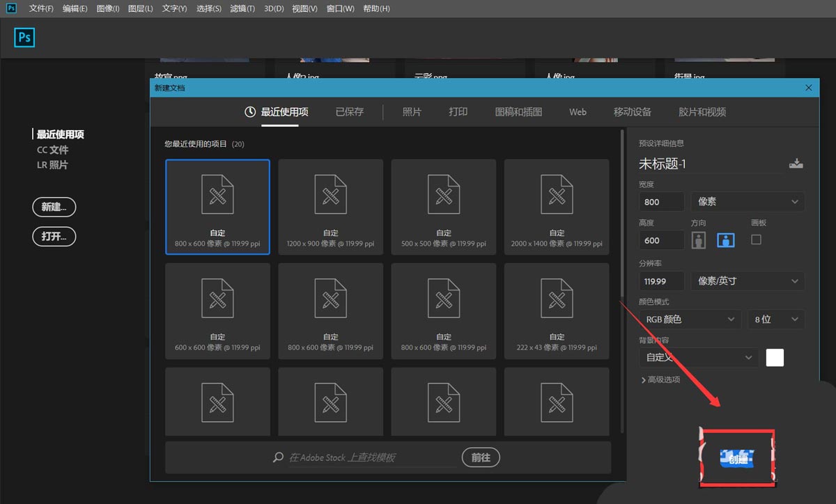Open the 选择(S) menu

coord(208,9)
